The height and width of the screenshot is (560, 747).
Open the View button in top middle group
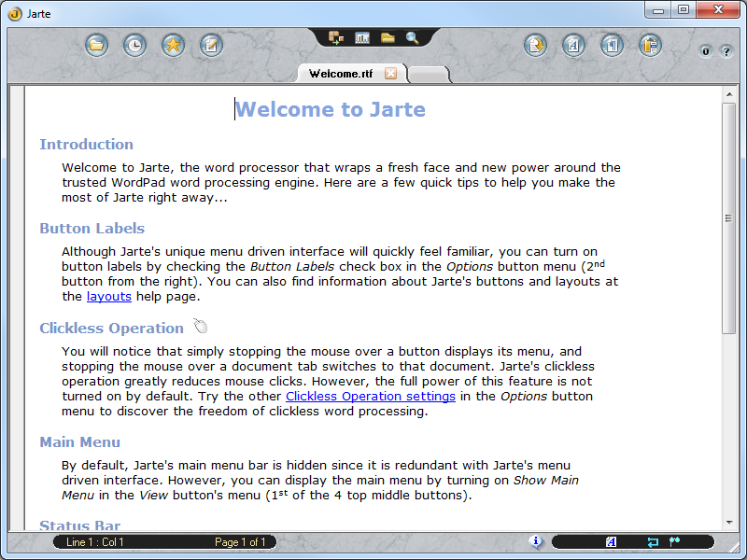point(336,38)
